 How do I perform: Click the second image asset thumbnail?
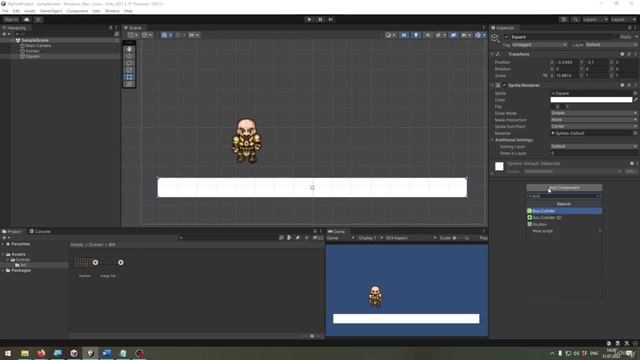[110, 262]
